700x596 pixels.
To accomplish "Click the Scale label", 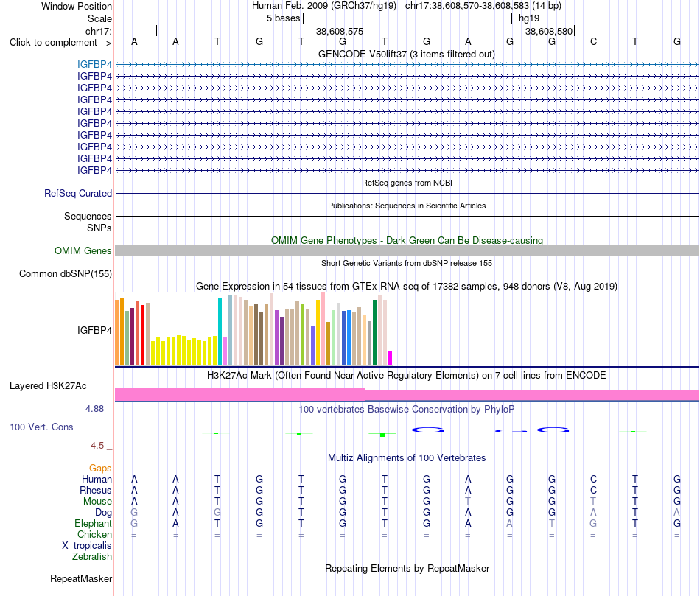I will (99, 18).
